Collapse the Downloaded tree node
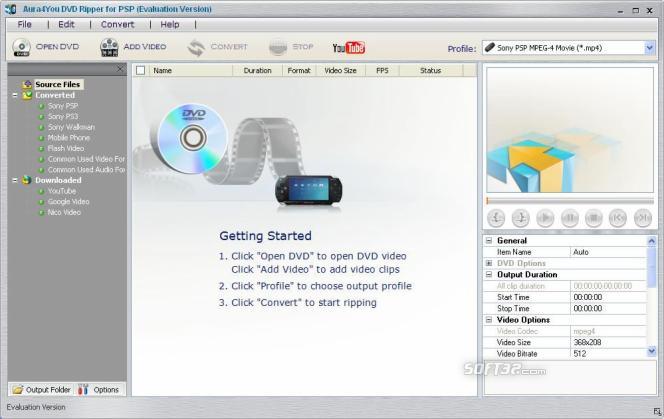This screenshot has height=419, width=664. click(x=15, y=180)
